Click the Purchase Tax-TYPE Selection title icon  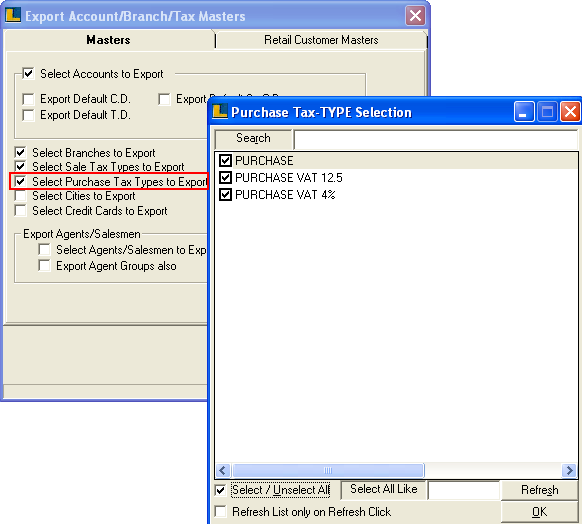[x=219, y=112]
